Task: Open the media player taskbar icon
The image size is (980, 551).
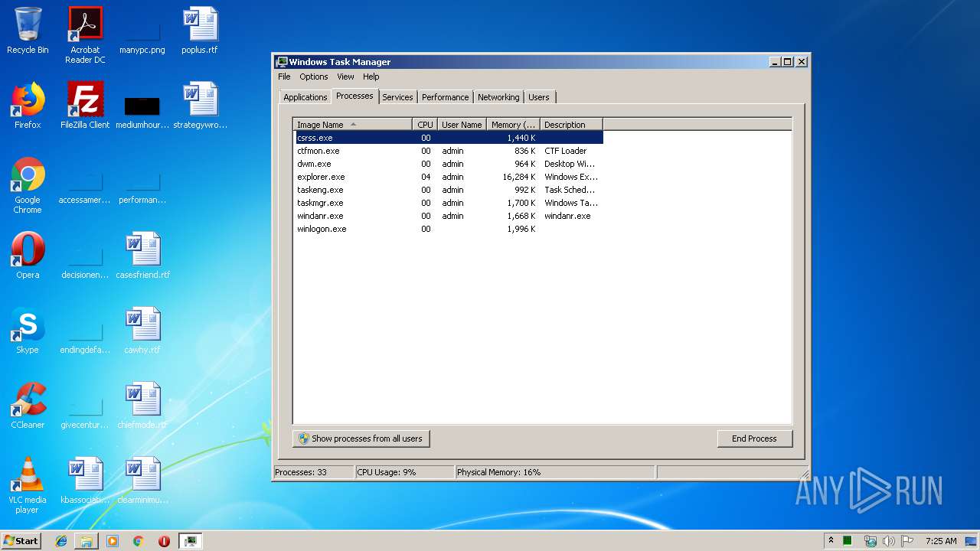Action: [x=113, y=541]
